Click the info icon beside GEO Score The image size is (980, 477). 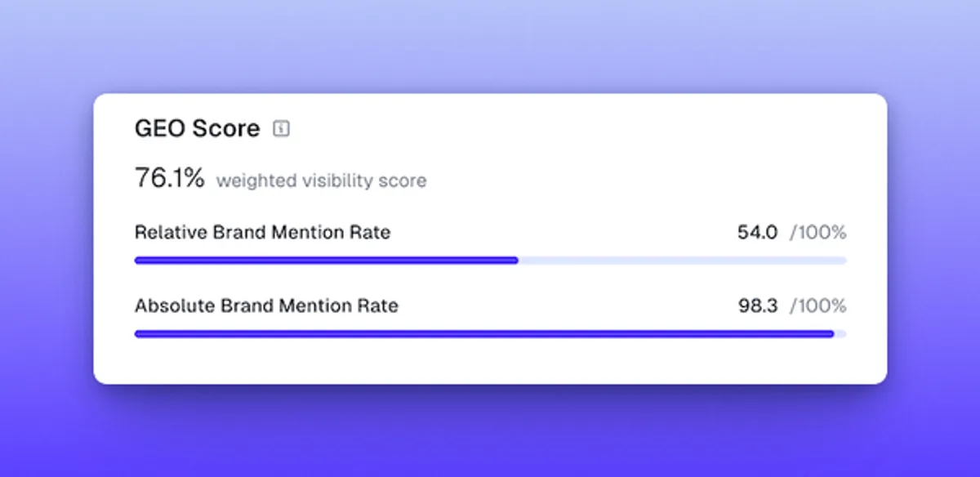point(281,128)
